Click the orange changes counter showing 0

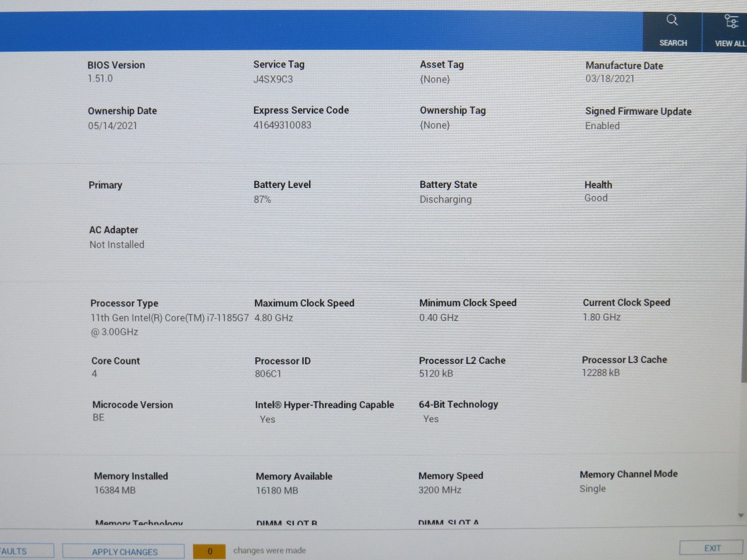(x=209, y=551)
